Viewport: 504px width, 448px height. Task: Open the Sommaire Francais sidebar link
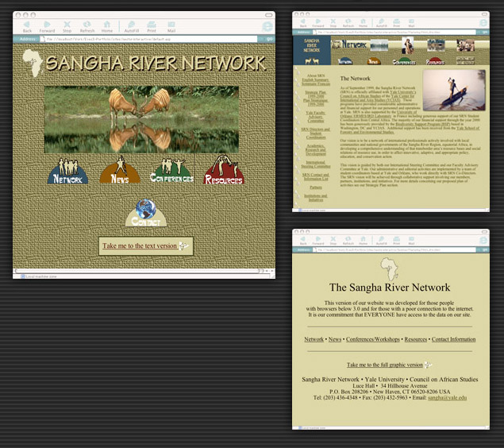coord(316,83)
